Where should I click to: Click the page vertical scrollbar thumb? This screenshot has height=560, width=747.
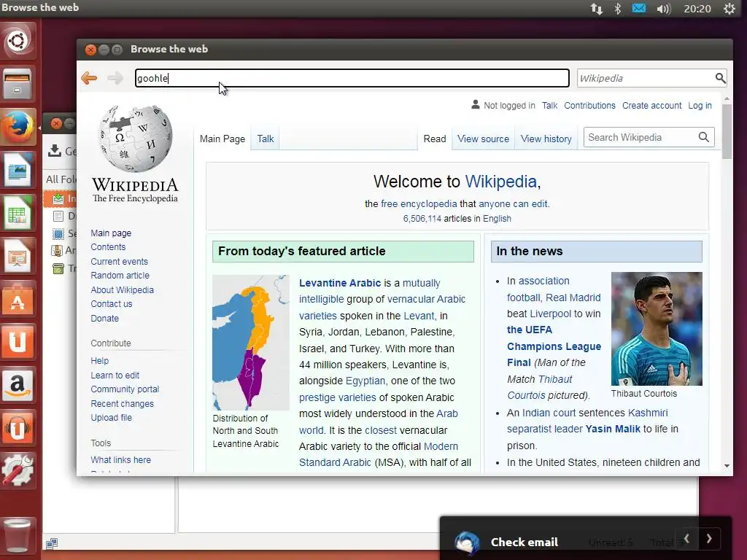[727, 131]
